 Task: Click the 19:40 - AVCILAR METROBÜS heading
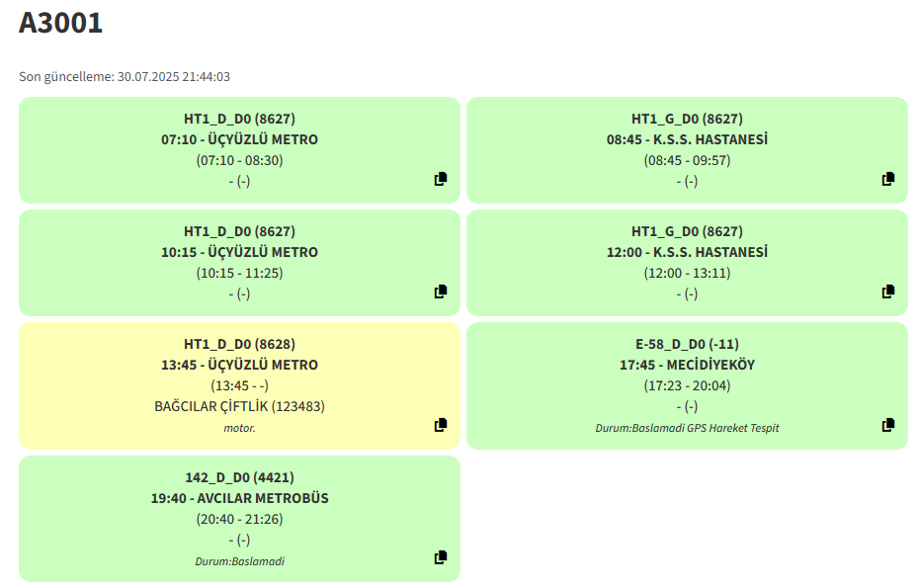tap(240, 498)
